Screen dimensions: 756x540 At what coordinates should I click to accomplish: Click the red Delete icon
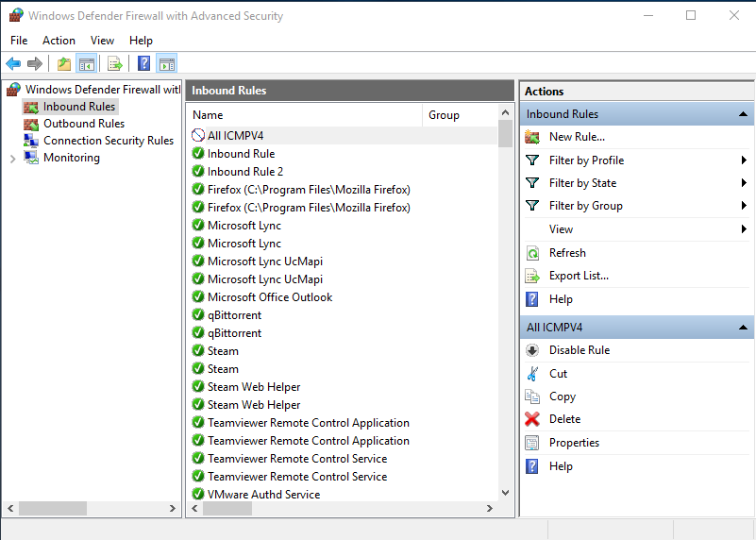point(533,419)
